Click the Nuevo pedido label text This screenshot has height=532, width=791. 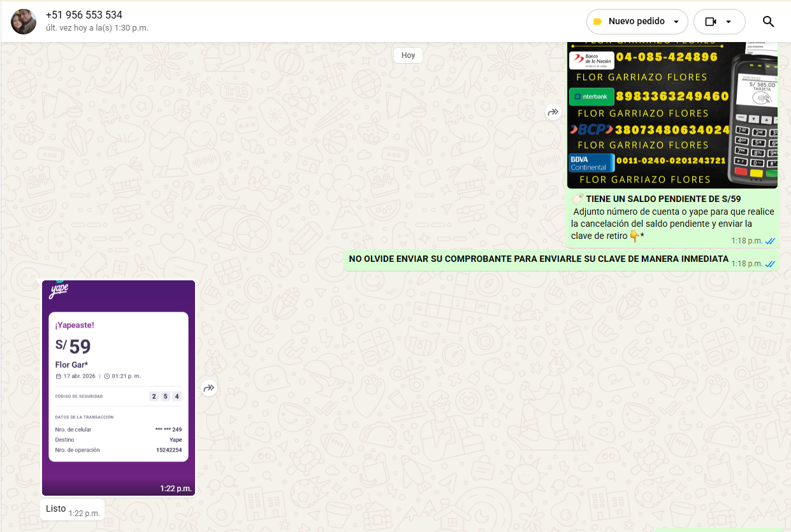point(636,22)
